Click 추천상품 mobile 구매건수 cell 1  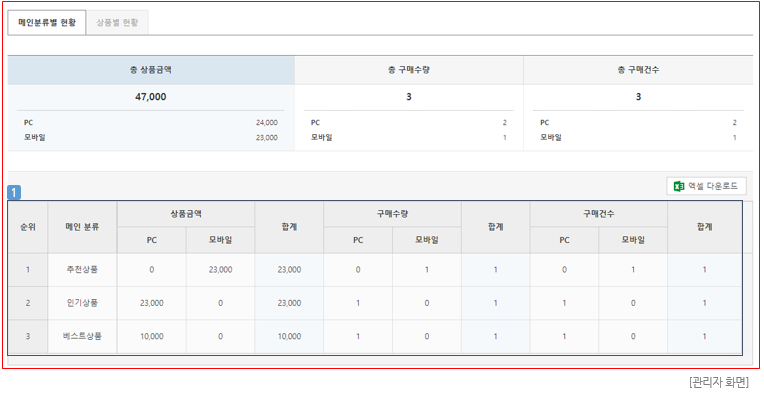(x=633, y=269)
